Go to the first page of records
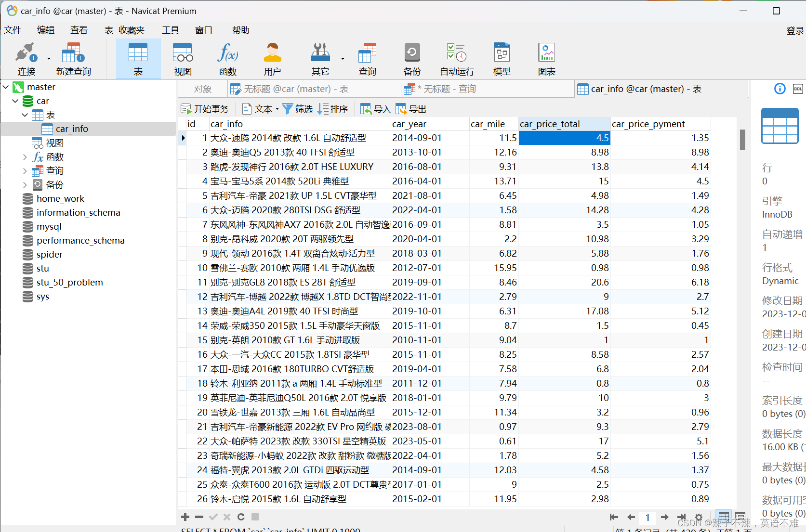Screen dimensions: 806x532 pos(614,517)
